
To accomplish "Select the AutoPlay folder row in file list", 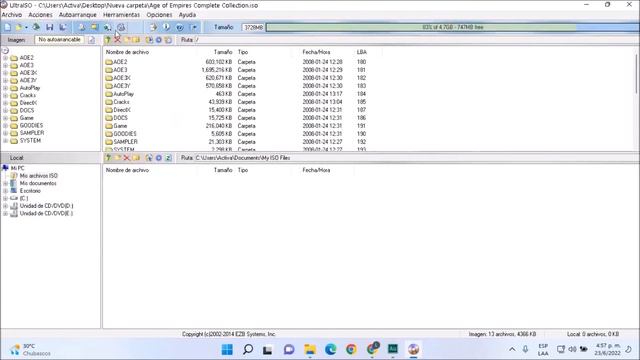I will click(236, 94).
